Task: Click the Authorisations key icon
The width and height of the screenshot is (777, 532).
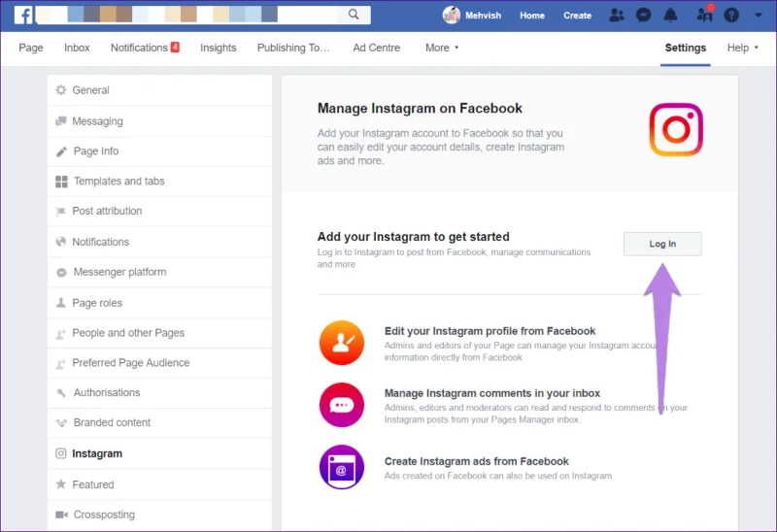Action: pyautogui.click(x=61, y=393)
